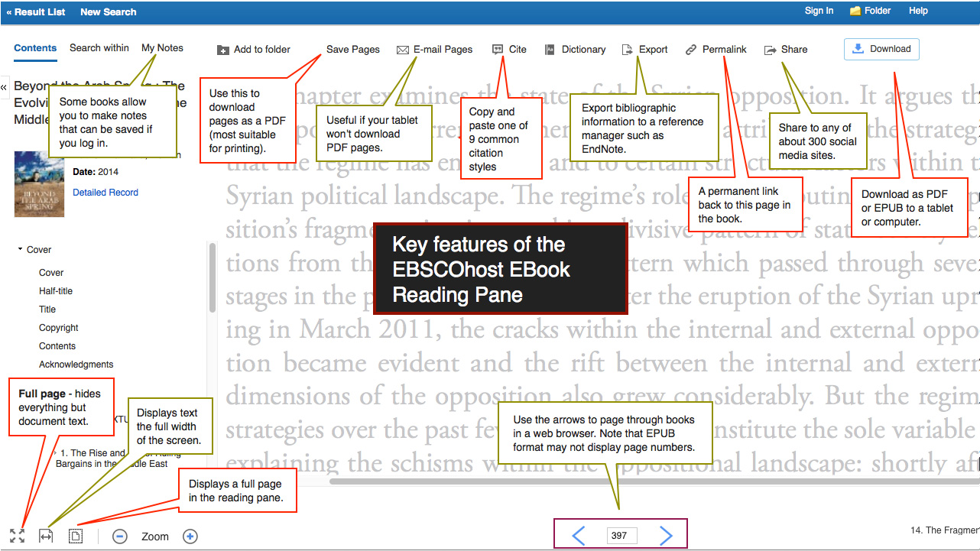
Task: Open Copyright in contents tree
Action: (x=59, y=328)
